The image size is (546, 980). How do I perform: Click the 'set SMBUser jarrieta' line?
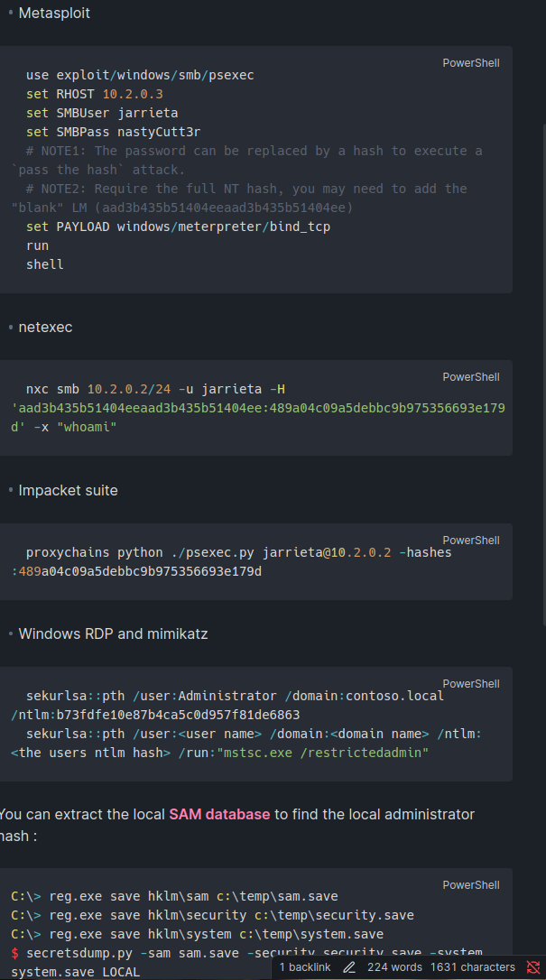[x=102, y=113]
